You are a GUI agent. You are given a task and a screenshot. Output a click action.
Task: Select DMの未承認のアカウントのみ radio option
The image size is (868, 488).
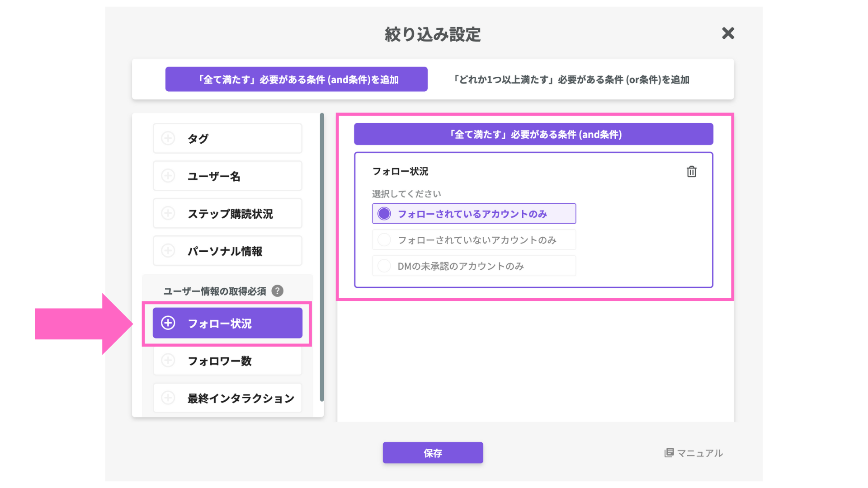point(384,266)
